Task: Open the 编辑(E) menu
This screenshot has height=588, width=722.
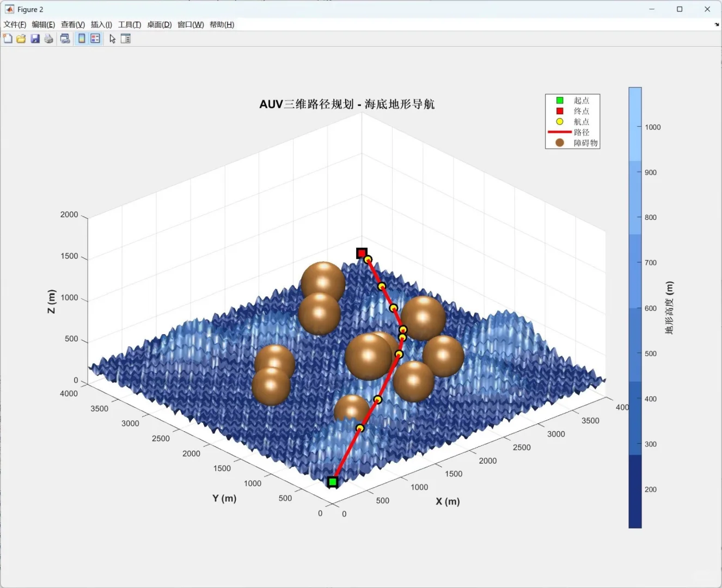Action: (44, 24)
